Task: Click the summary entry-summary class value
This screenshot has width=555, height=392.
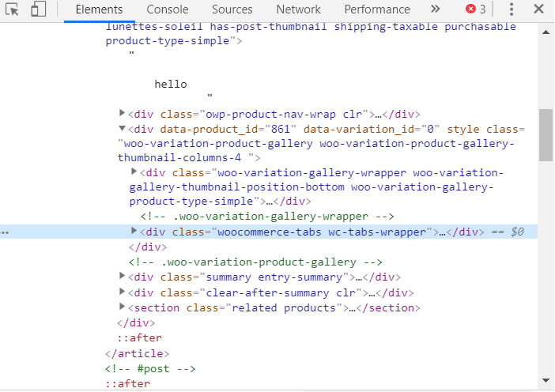Action: pos(274,277)
